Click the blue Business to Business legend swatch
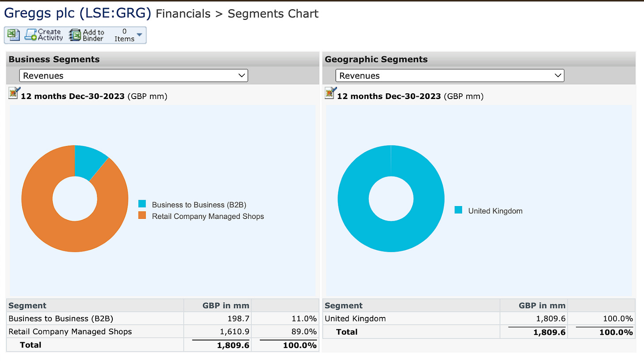The height and width of the screenshot is (363, 644). (142, 204)
